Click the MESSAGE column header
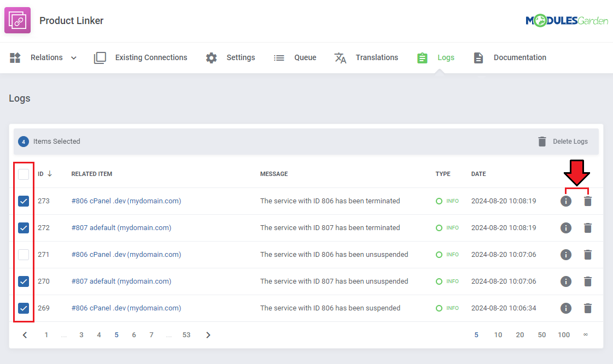The height and width of the screenshot is (364, 613). (273, 174)
